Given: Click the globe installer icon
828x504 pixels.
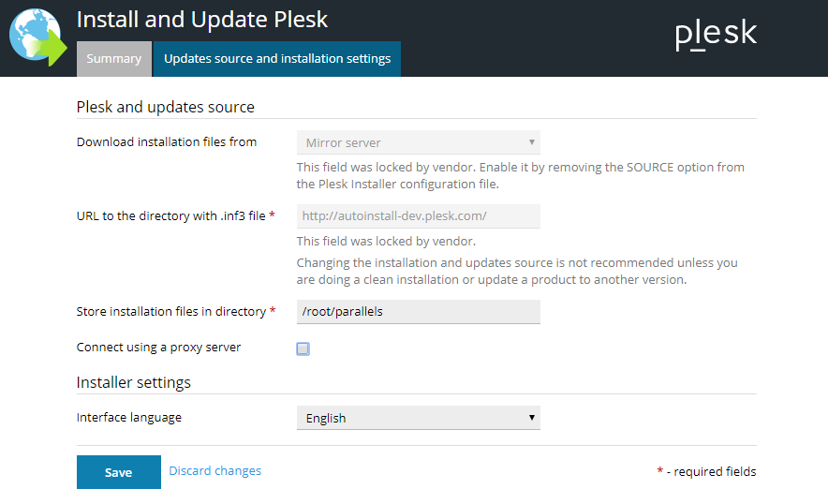Looking at the screenshot, I should click(38, 37).
